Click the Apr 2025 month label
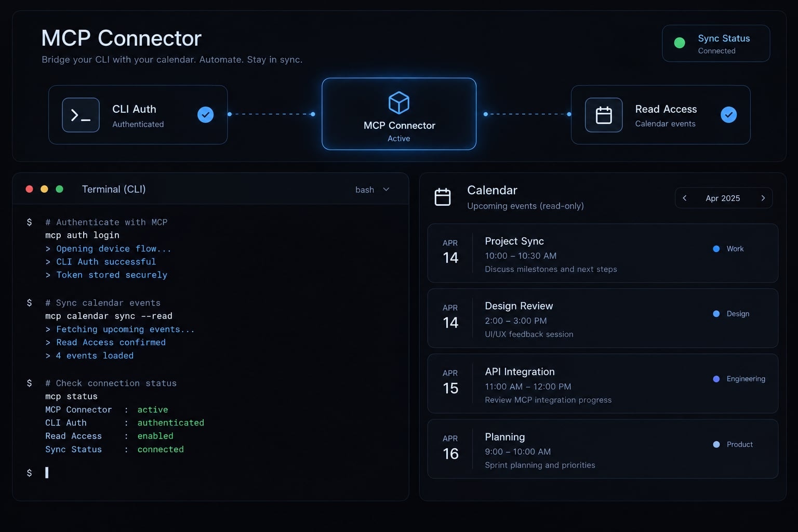Image resolution: width=798 pixels, height=532 pixels. [x=723, y=198]
